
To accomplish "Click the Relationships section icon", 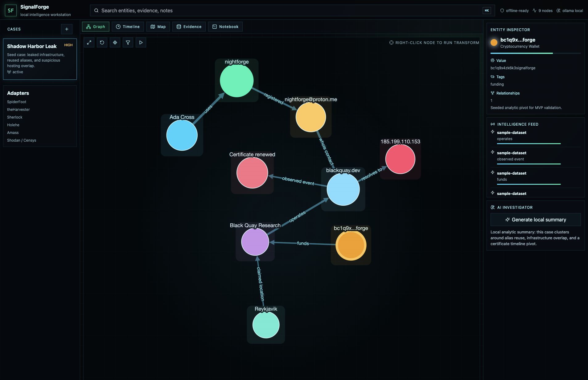I will [x=492, y=93].
